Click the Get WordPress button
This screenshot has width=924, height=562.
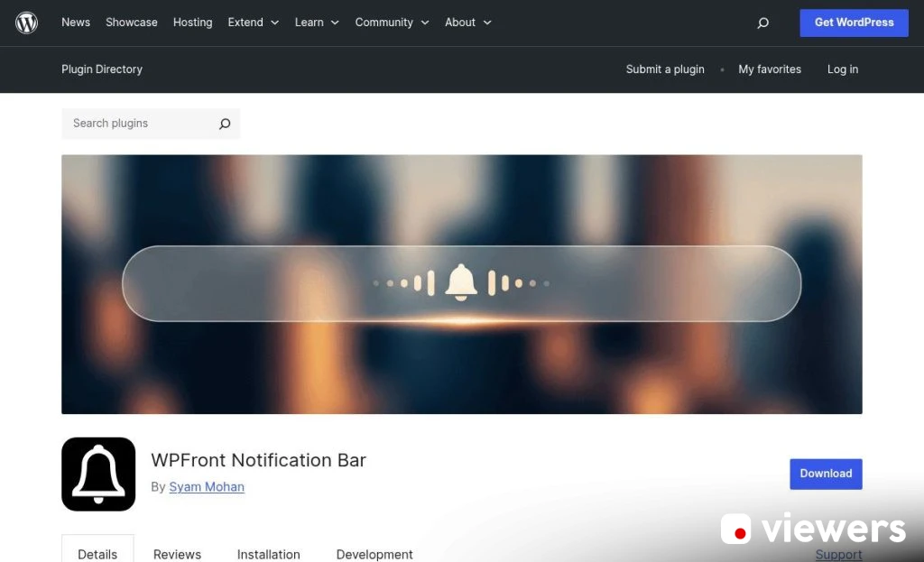[854, 23]
